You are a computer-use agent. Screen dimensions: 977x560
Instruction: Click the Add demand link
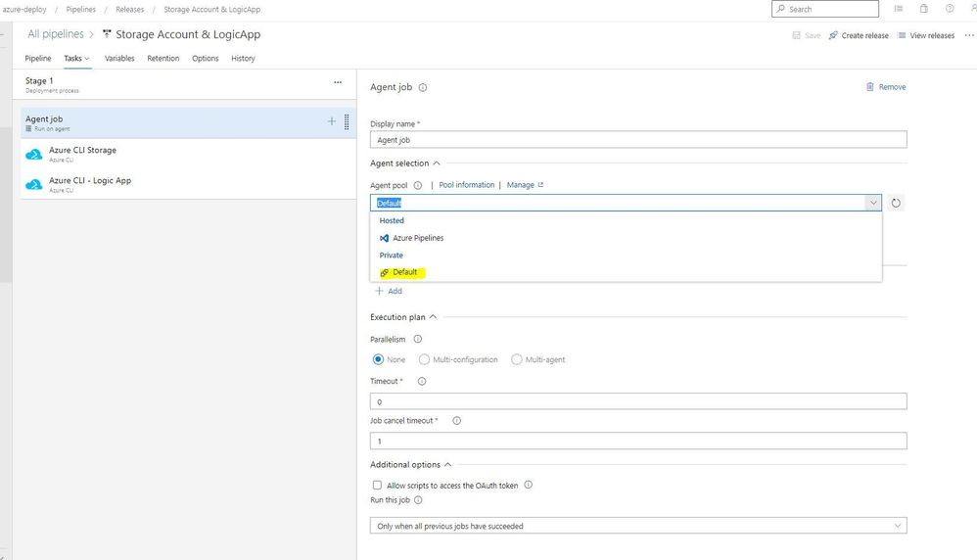[389, 291]
